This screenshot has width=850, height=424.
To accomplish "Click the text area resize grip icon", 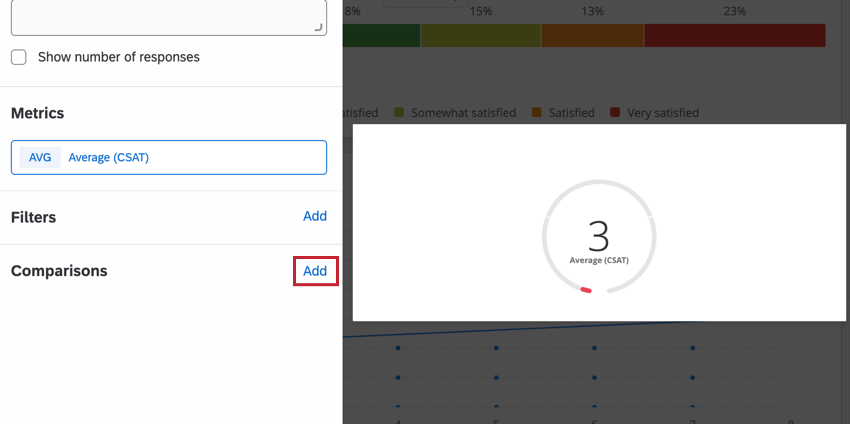I will pyautogui.click(x=318, y=28).
